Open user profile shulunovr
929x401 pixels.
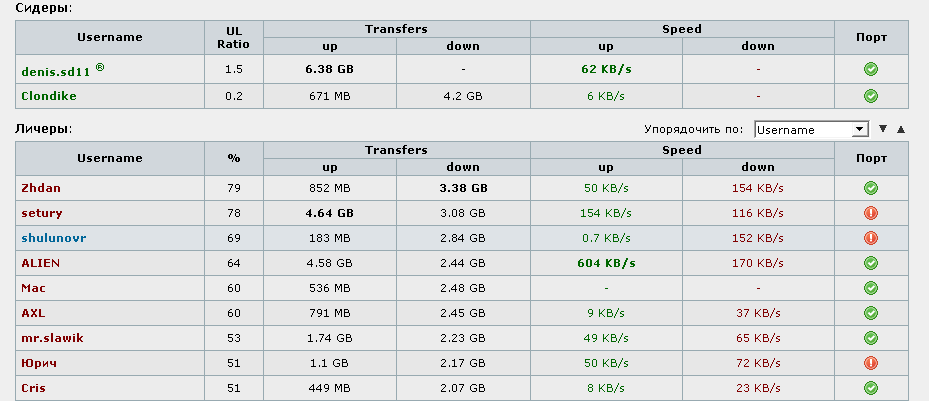coord(55,238)
